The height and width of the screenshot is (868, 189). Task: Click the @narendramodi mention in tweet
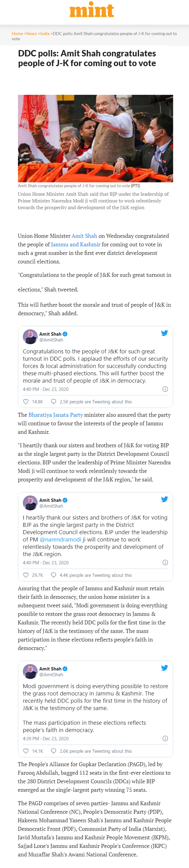[61, 539]
